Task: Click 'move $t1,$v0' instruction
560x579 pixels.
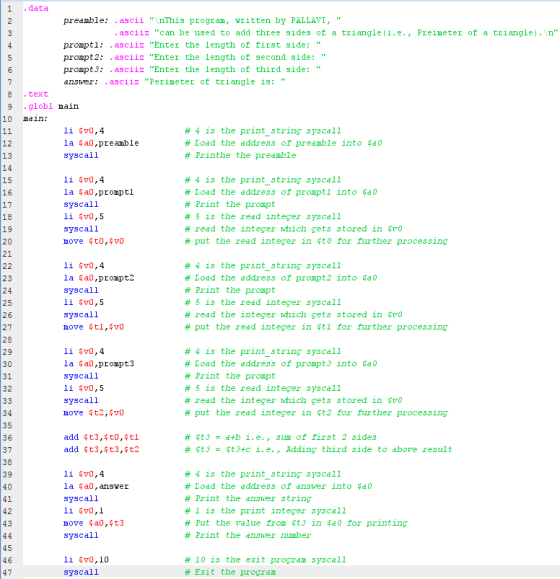Action: 94,327
